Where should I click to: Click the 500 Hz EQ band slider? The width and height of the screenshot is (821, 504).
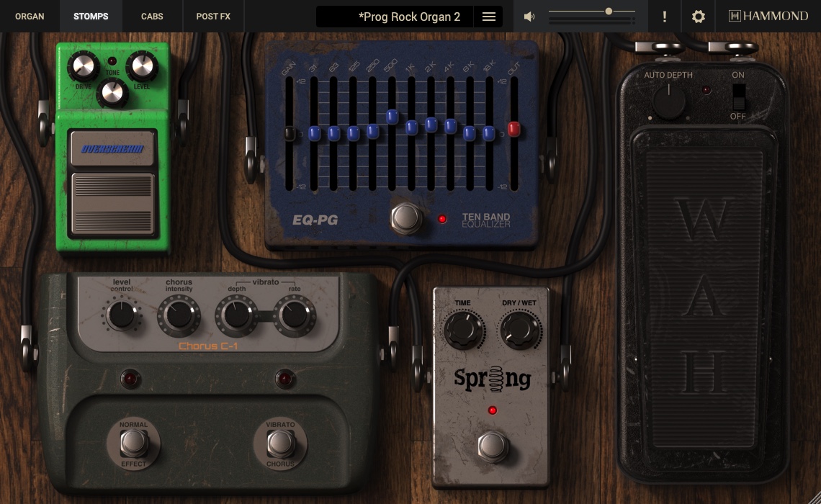point(392,116)
